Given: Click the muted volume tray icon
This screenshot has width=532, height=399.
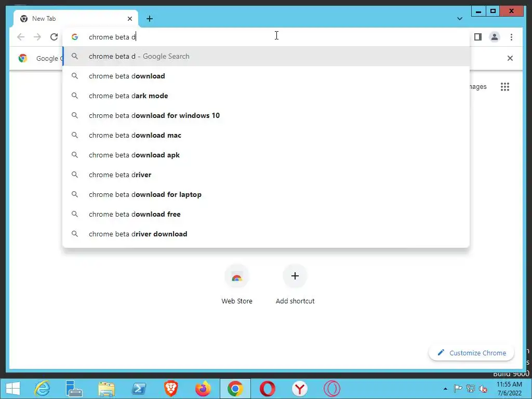Looking at the screenshot, I should point(483,389).
